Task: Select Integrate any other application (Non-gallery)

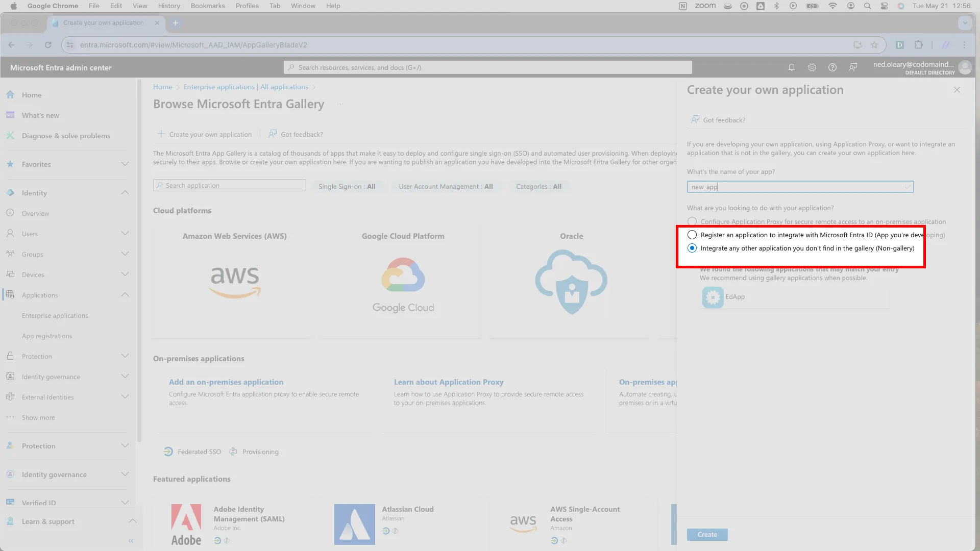Action: pos(692,248)
